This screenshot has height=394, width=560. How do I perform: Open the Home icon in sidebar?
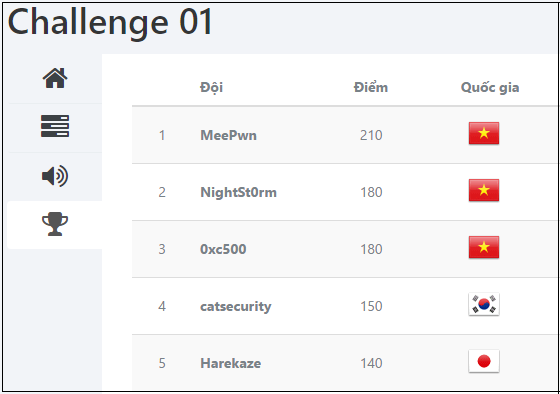tap(55, 78)
